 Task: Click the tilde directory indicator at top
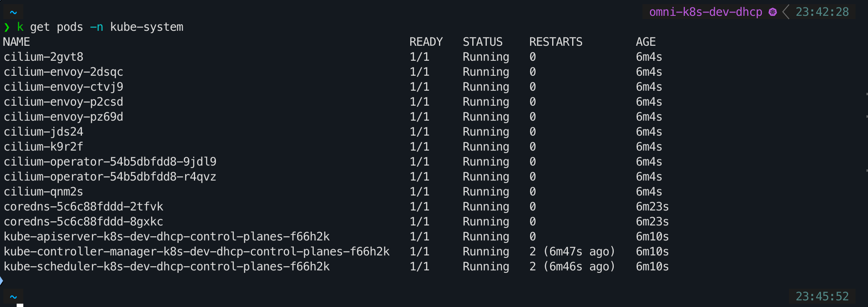point(13,12)
